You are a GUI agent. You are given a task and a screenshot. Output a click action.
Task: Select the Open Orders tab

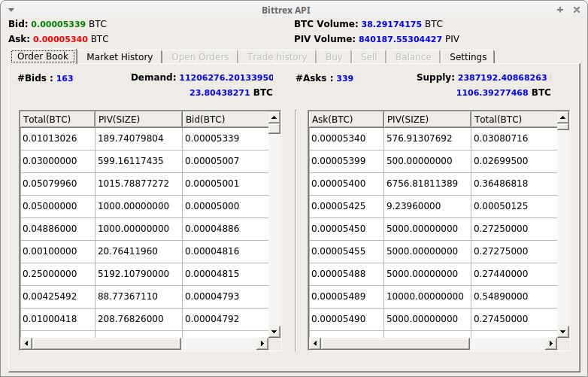coord(200,57)
